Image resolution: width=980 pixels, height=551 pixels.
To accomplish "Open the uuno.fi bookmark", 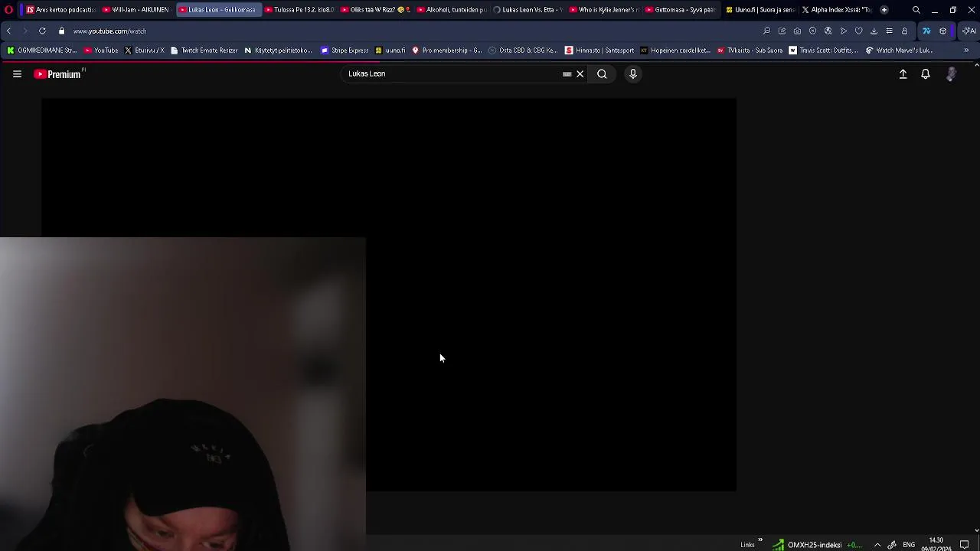I will point(390,51).
